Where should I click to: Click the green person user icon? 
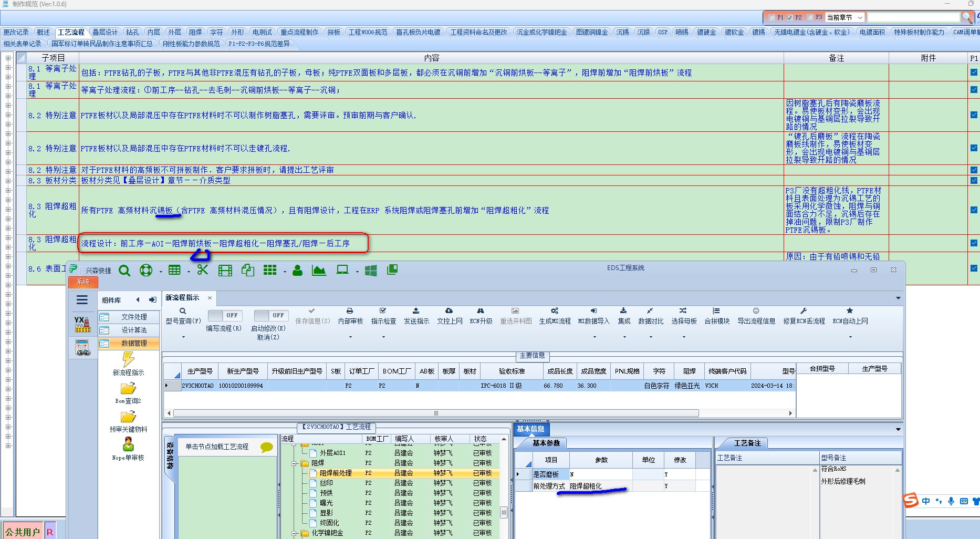297,271
